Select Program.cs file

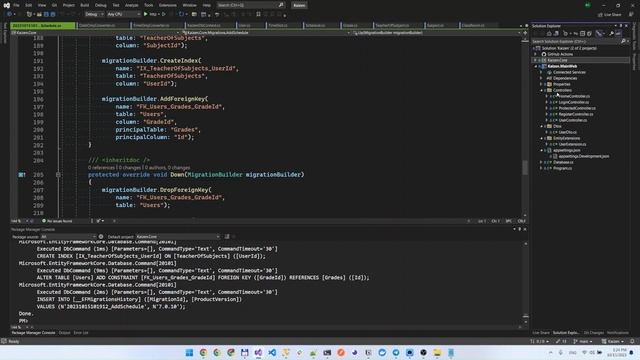pyautogui.click(x=562, y=168)
